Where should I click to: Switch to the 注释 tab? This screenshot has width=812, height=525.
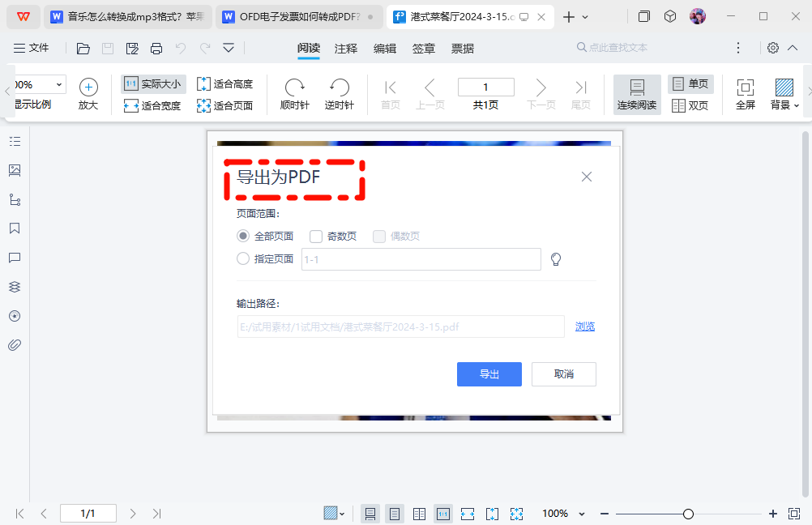[x=346, y=49]
